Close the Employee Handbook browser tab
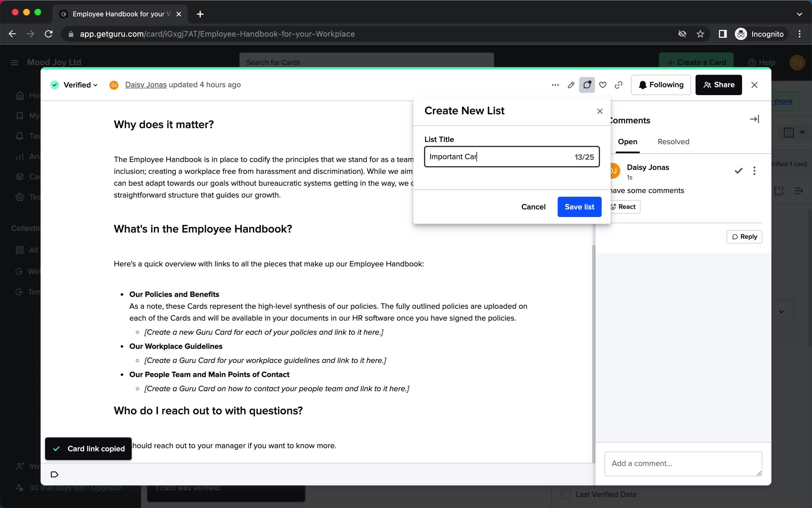812x508 pixels. click(x=179, y=14)
